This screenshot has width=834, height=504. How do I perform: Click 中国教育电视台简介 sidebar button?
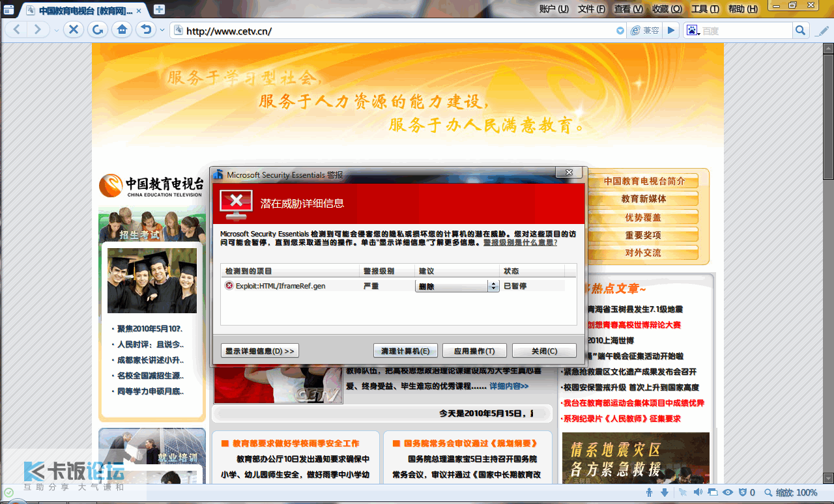pyautogui.click(x=644, y=181)
